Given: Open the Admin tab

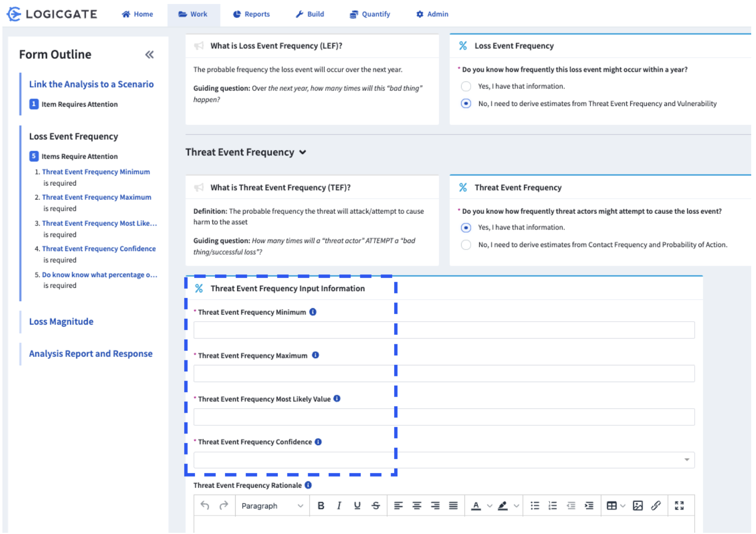Looking at the screenshot, I should (432, 14).
